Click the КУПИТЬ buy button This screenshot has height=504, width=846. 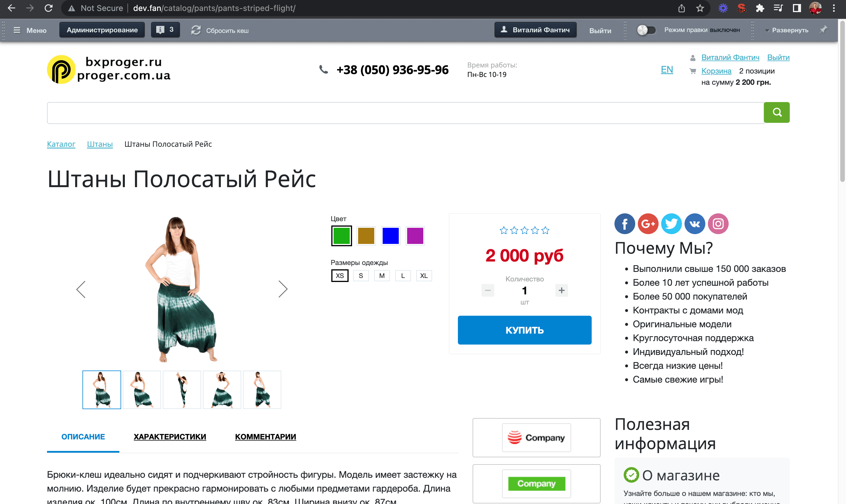(x=524, y=330)
